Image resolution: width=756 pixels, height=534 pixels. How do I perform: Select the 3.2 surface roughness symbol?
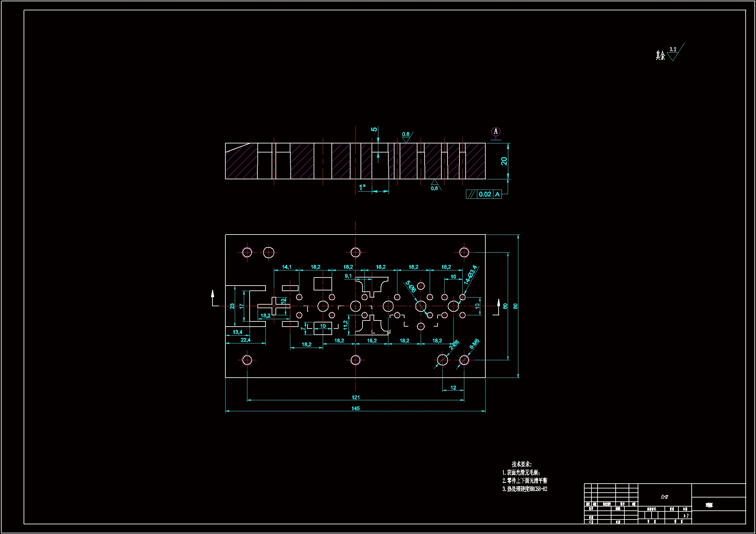tap(673, 54)
